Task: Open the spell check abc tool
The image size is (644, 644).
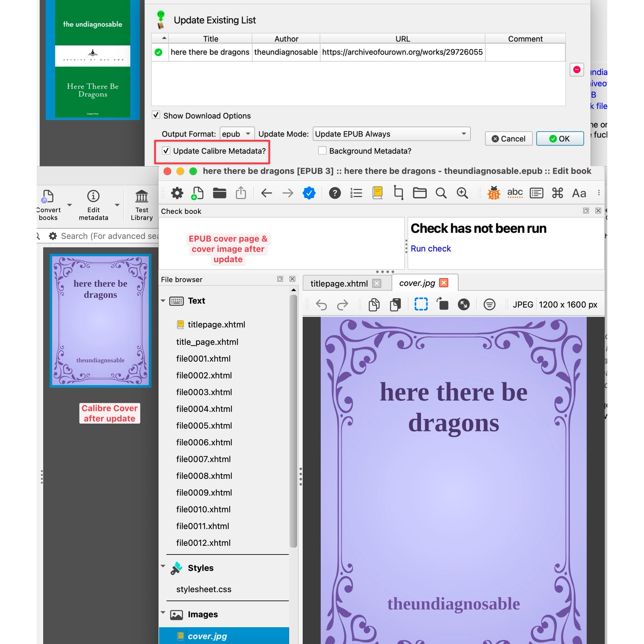Action: click(x=515, y=193)
